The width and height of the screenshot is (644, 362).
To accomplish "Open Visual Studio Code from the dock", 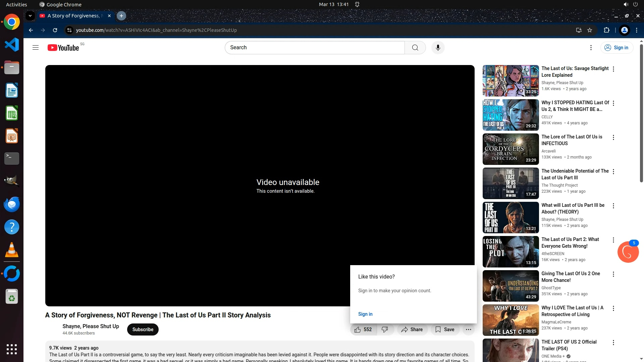I will tap(12, 45).
